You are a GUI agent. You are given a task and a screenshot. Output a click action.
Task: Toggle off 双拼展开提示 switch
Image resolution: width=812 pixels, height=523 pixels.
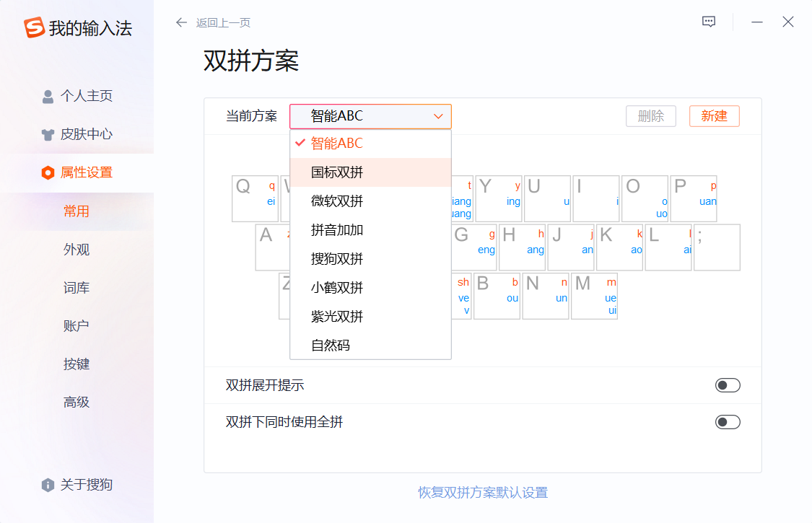coord(728,384)
